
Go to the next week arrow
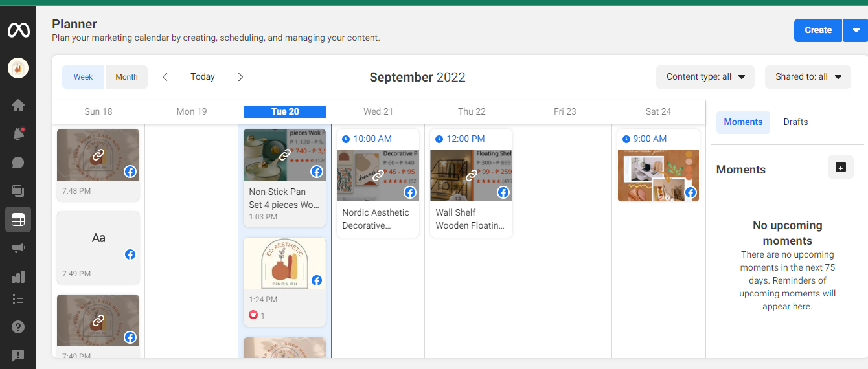[240, 77]
